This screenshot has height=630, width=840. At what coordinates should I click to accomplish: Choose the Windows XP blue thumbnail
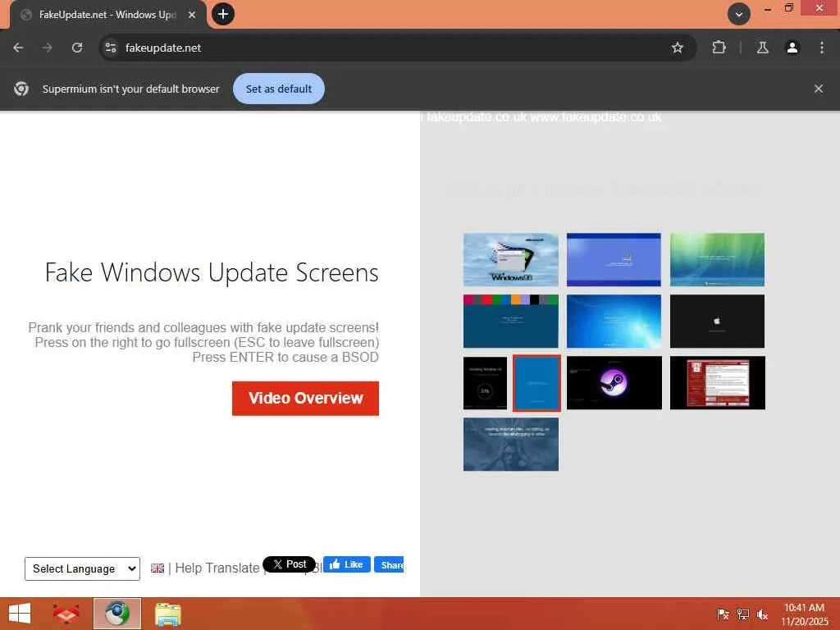click(614, 259)
